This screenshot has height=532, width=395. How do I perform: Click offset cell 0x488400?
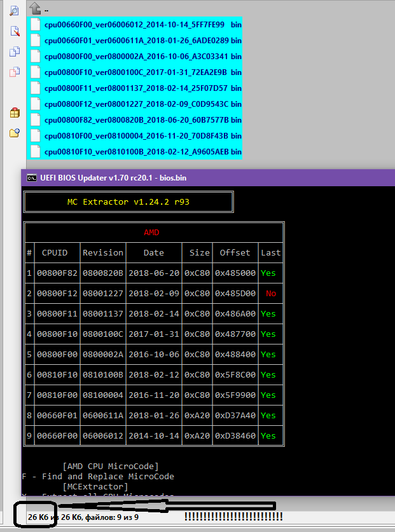235,355
